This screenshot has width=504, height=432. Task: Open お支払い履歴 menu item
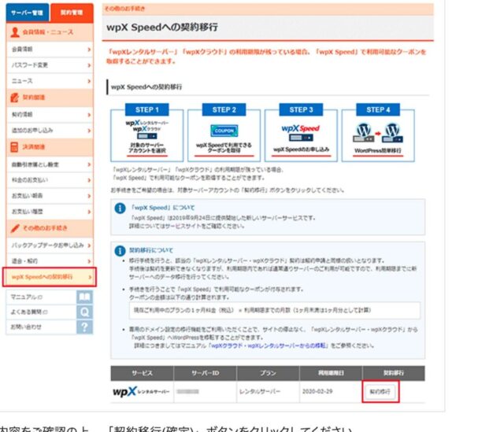(x=50, y=212)
